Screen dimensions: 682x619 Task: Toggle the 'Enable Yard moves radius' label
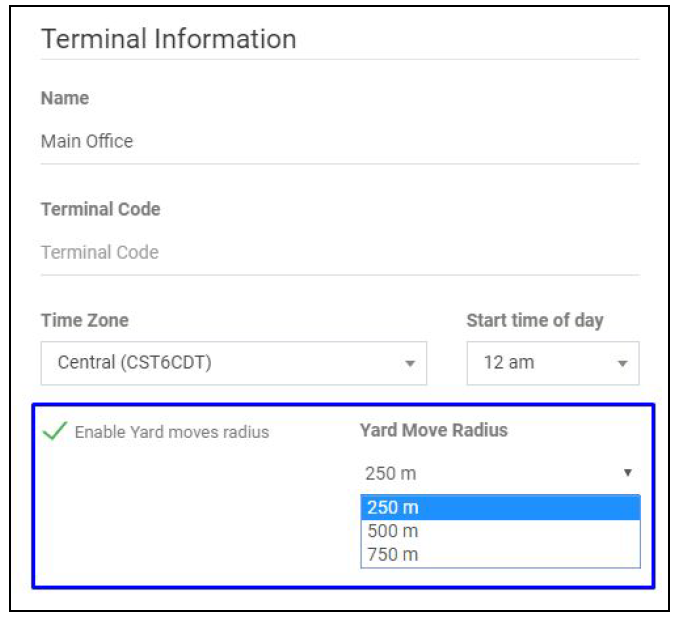(x=172, y=432)
